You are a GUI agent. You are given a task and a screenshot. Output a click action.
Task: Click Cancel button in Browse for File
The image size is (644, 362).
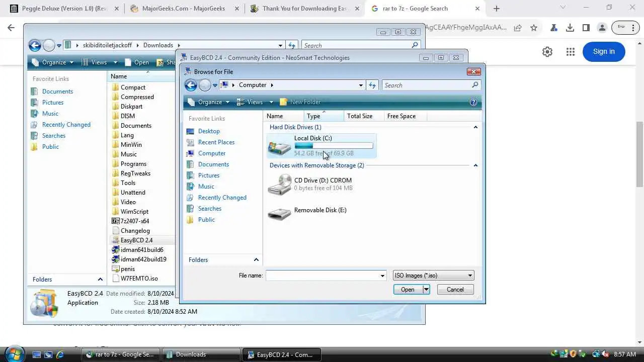[455, 290]
